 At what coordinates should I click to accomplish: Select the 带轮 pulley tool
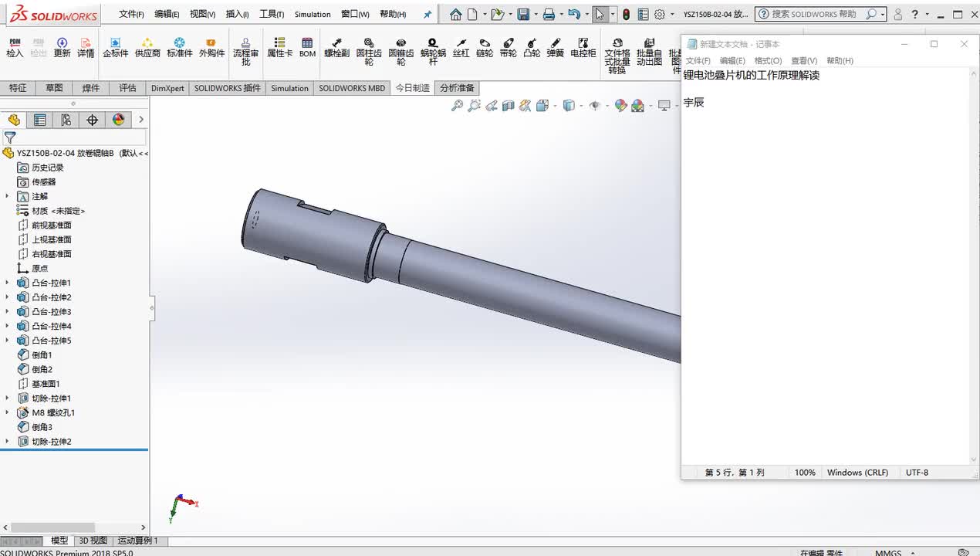coord(508,48)
